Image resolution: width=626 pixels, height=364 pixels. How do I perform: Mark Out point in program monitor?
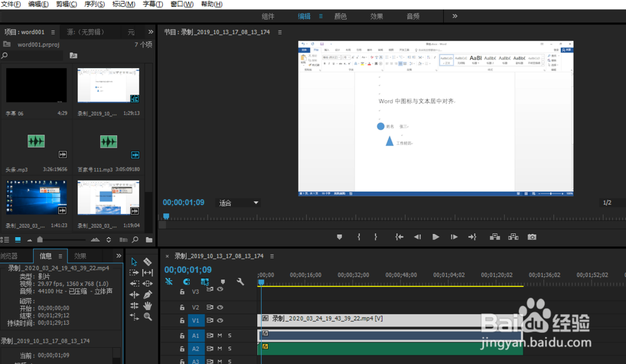376,237
